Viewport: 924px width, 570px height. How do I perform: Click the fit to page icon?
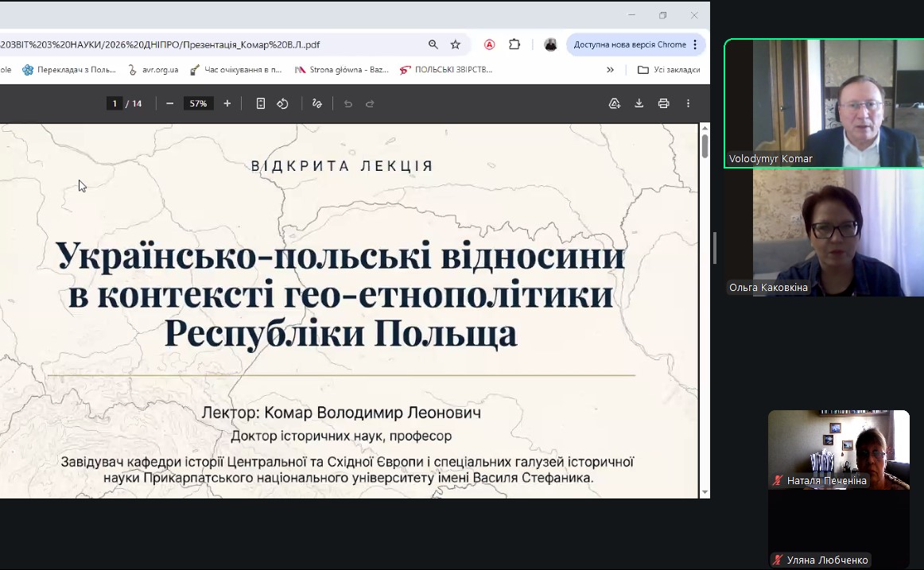[261, 103]
